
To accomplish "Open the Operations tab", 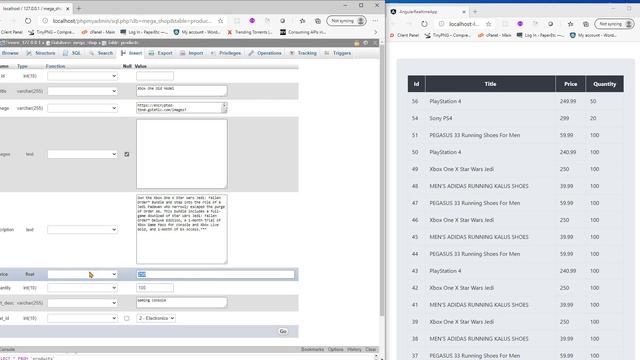I will pyautogui.click(x=265, y=53).
